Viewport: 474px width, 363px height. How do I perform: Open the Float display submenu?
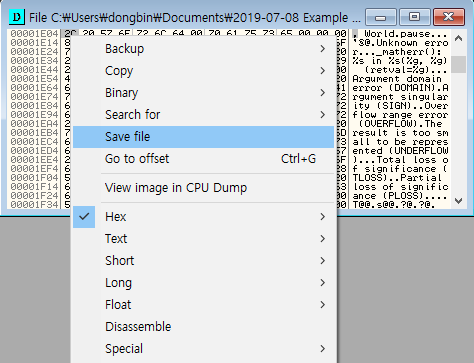tap(203, 305)
